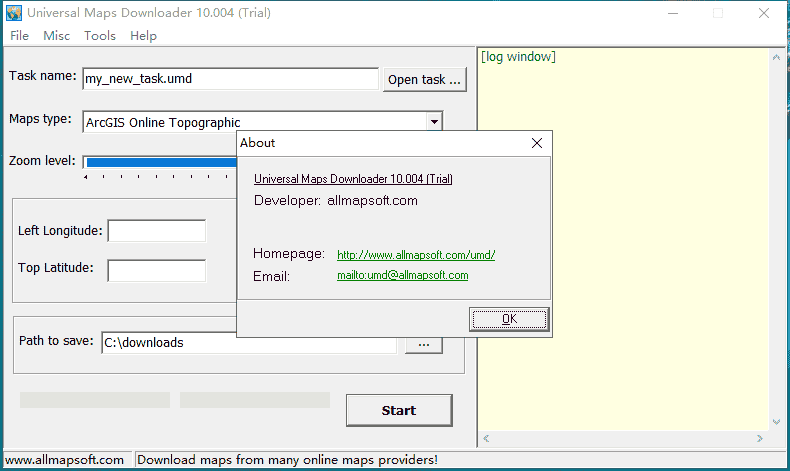Screen dimensions: 790x471
Task: Open the Tools menu
Action: tap(100, 35)
